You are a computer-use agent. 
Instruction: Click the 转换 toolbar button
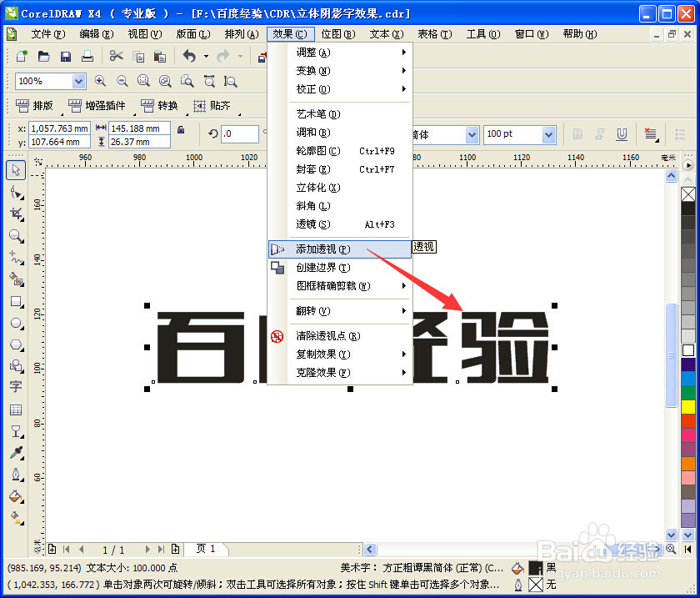[160, 106]
